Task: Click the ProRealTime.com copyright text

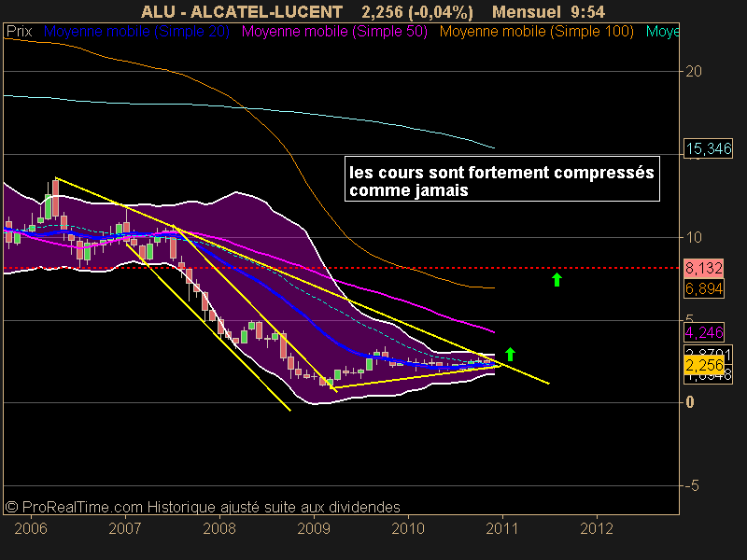Action: pos(203,507)
